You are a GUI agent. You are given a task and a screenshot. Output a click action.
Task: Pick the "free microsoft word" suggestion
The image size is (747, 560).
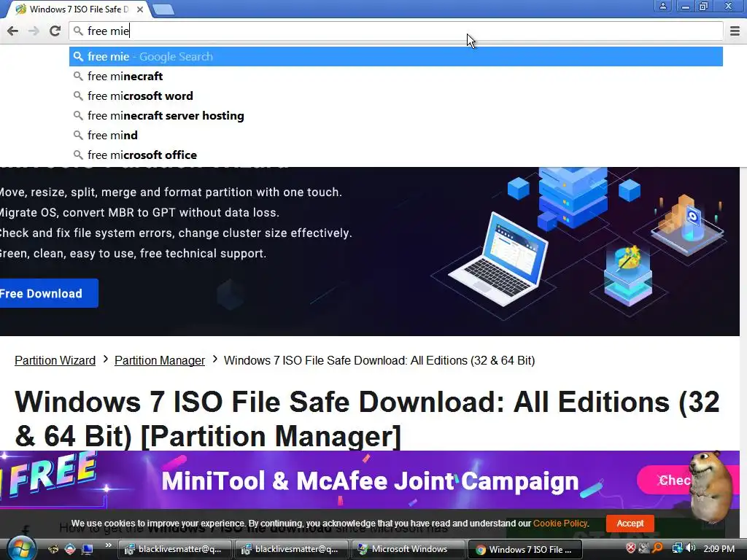pos(395,96)
